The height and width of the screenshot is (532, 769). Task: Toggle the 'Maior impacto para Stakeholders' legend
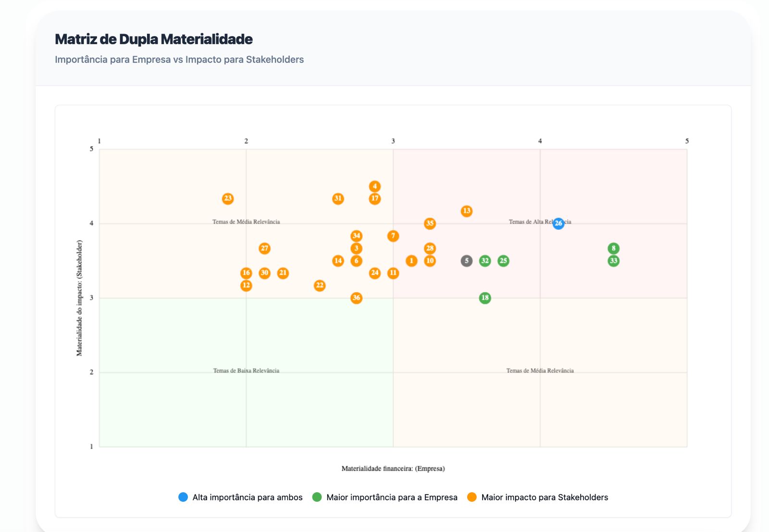tap(544, 497)
